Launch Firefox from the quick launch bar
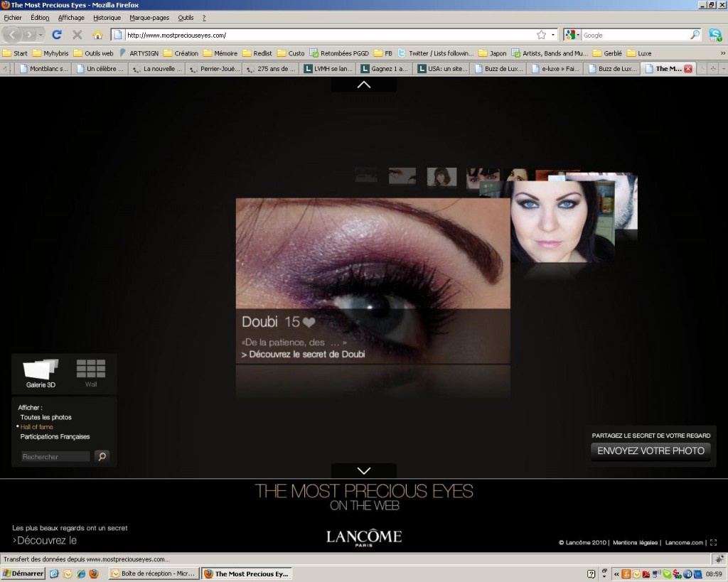 [x=94, y=573]
